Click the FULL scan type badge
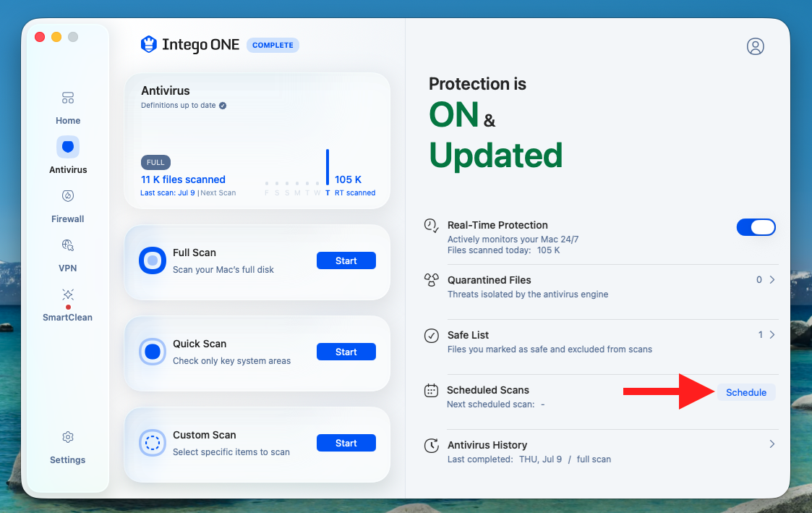812x513 pixels. 155,162
